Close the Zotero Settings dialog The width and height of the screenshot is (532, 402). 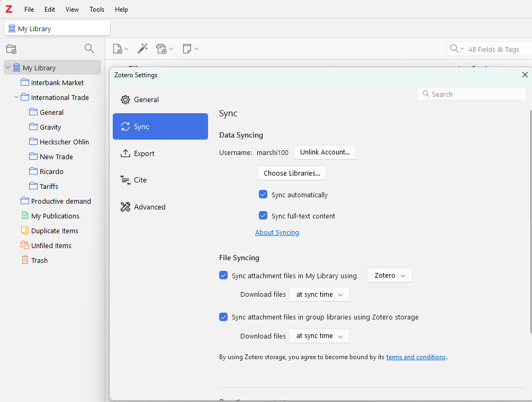(x=525, y=75)
